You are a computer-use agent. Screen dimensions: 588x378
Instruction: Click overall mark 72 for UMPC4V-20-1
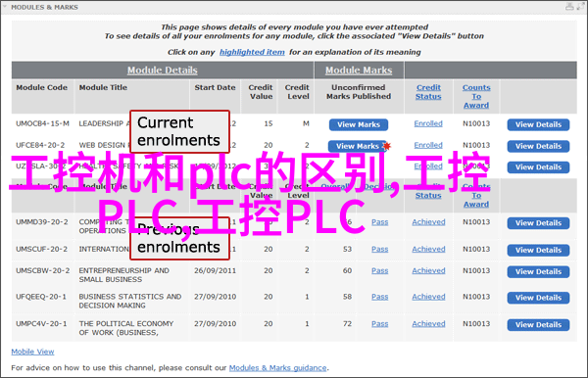347,324
